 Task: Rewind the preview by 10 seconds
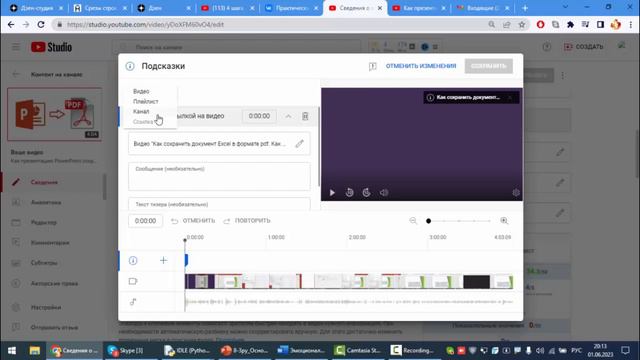click(x=349, y=193)
